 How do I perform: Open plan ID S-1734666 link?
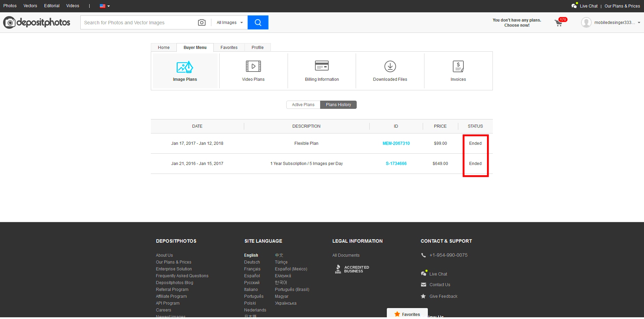(x=396, y=164)
